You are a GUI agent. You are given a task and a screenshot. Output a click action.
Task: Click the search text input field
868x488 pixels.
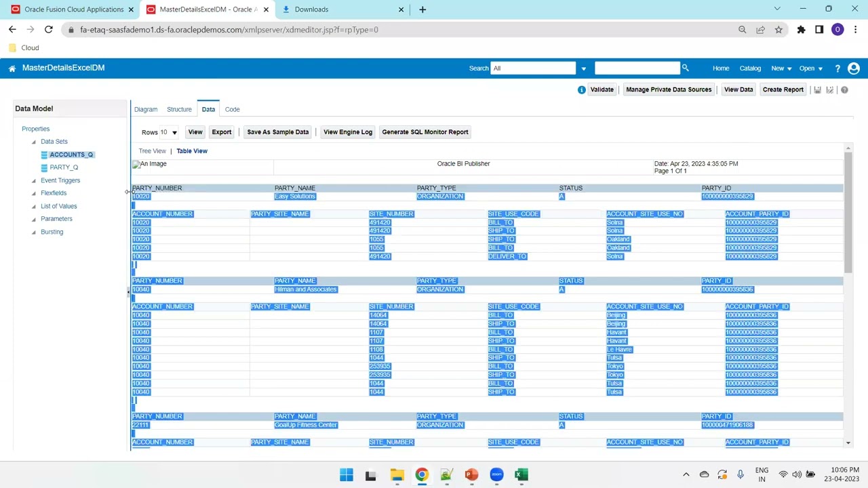click(637, 68)
